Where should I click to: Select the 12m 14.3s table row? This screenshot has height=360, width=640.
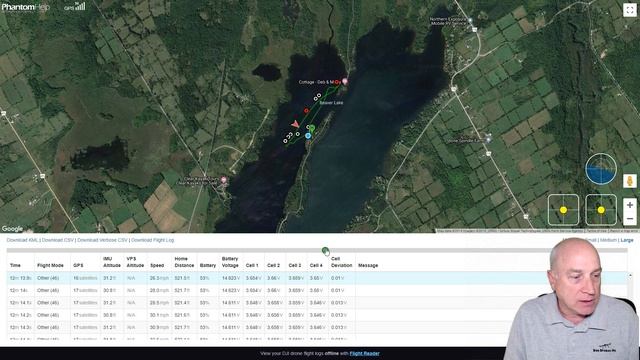pyautogui.click(x=317, y=327)
